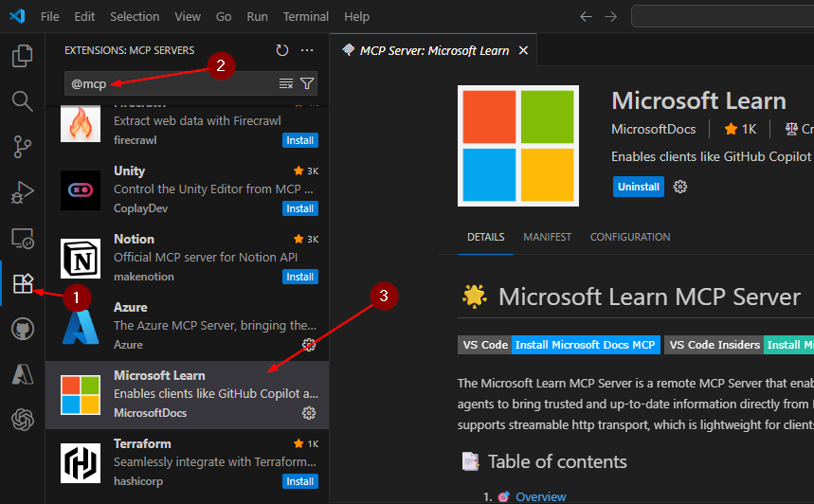Open the Extensions view

coord(22,283)
